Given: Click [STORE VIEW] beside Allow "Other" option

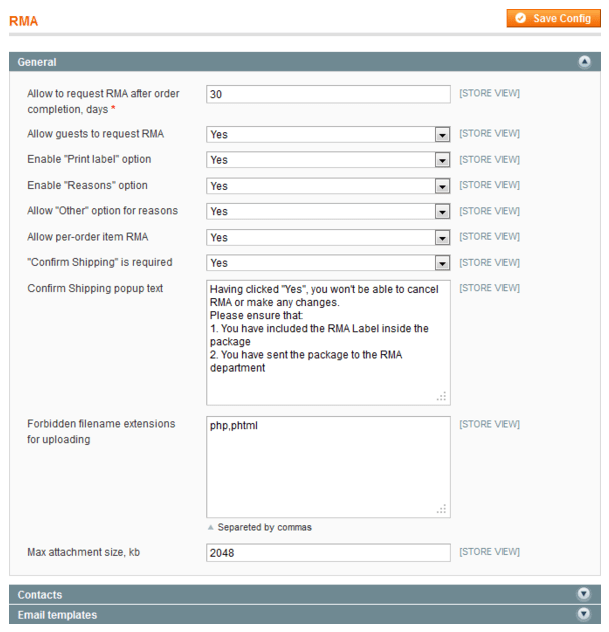Looking at the screenshot, I should tap(489, 211).
